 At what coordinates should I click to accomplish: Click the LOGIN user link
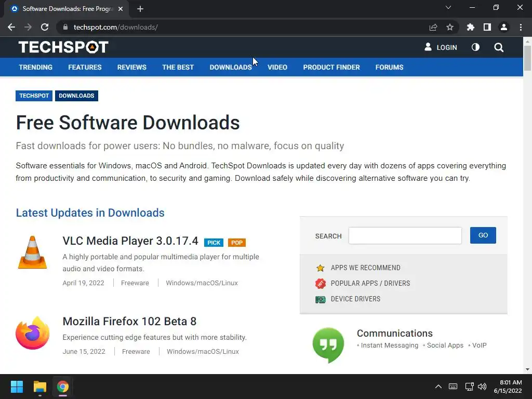pyautogui.click(x=441, y=47)
